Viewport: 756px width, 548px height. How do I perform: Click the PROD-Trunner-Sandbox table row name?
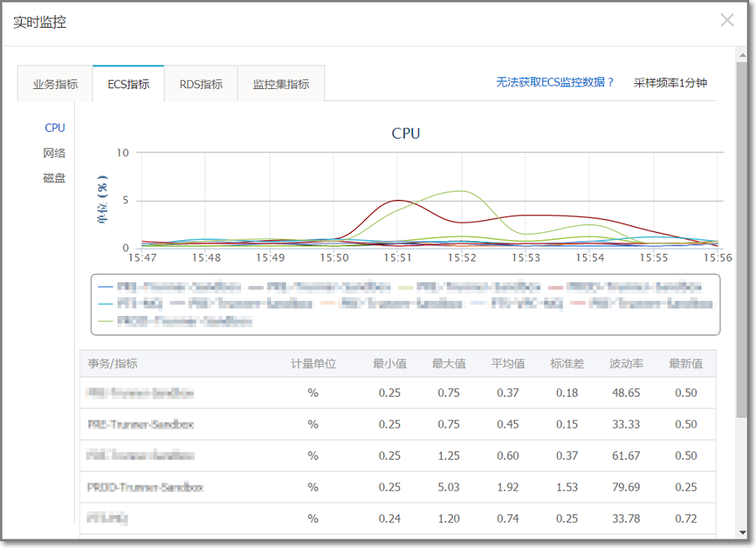145,487
